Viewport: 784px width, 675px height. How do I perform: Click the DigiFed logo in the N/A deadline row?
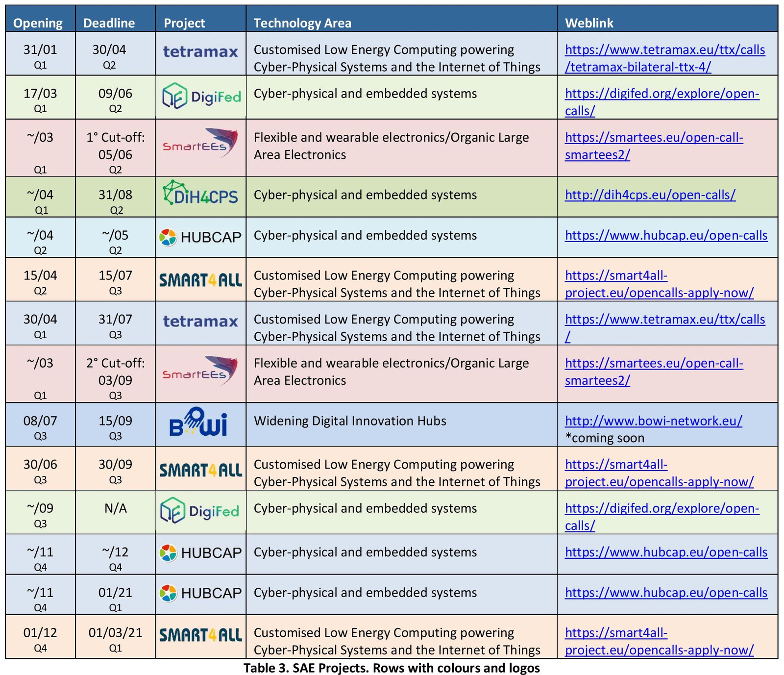pyautogui.click(x=200, y=510)
